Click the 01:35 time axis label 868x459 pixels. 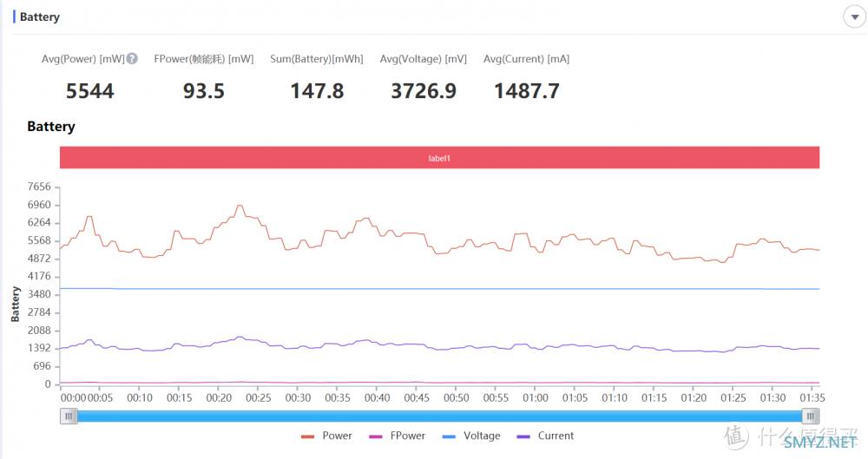tap(812, 398)
